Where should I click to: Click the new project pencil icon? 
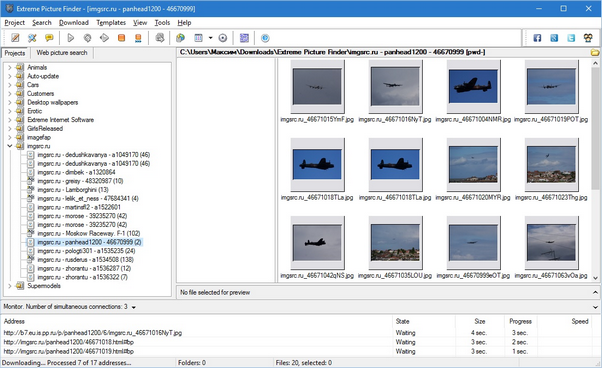[x=15, y=38]
